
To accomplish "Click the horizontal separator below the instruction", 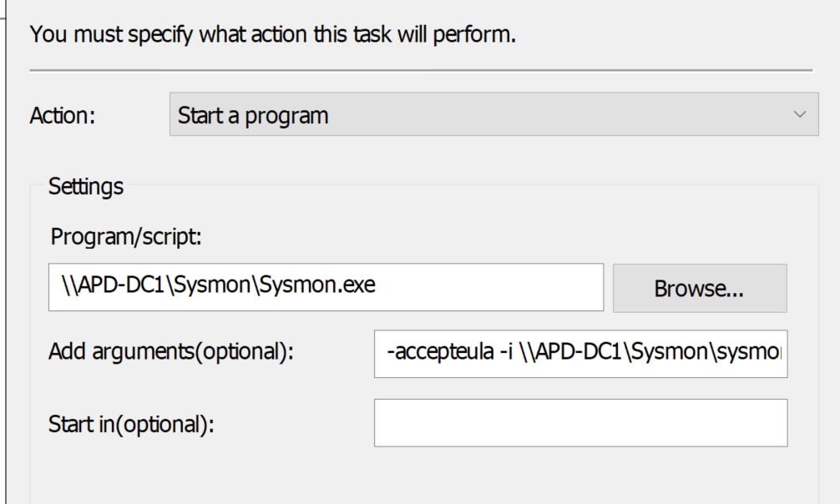I will tap(421, 69).
